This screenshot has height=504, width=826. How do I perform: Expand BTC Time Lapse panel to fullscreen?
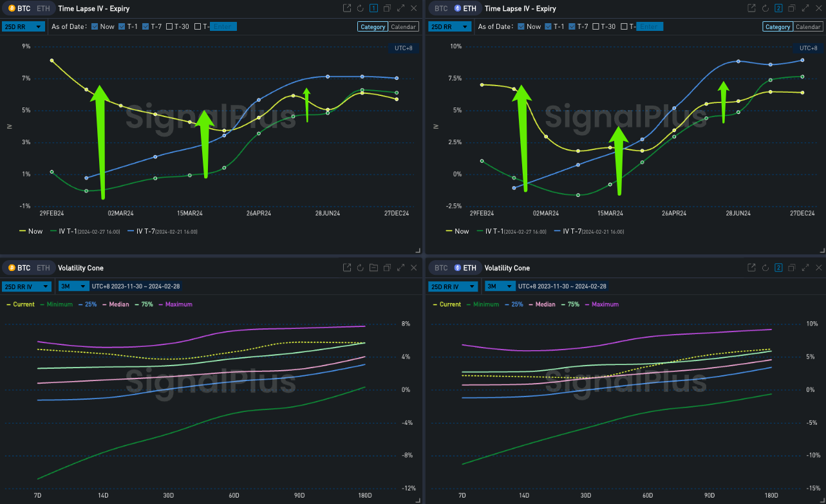tap(400, 8)
